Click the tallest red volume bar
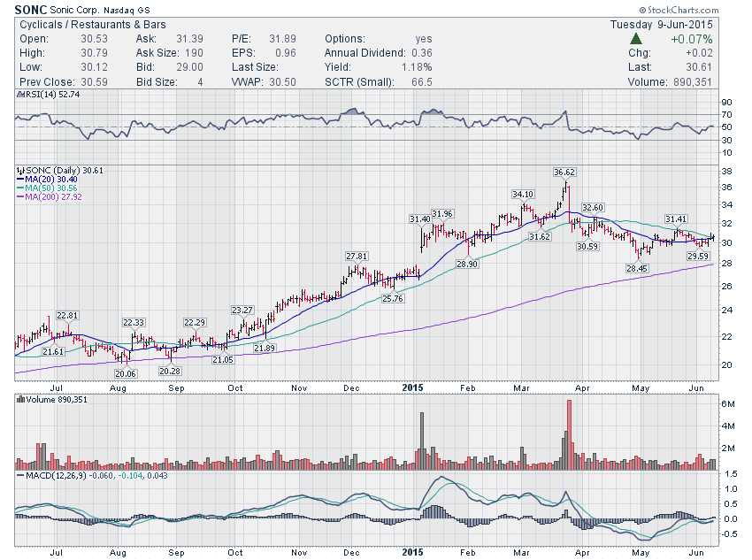 569,434
